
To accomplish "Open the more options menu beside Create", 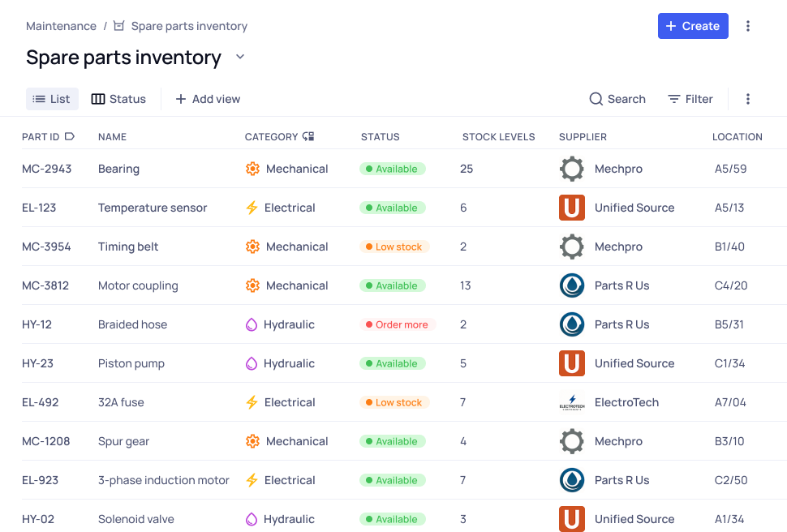I will 748,26.
